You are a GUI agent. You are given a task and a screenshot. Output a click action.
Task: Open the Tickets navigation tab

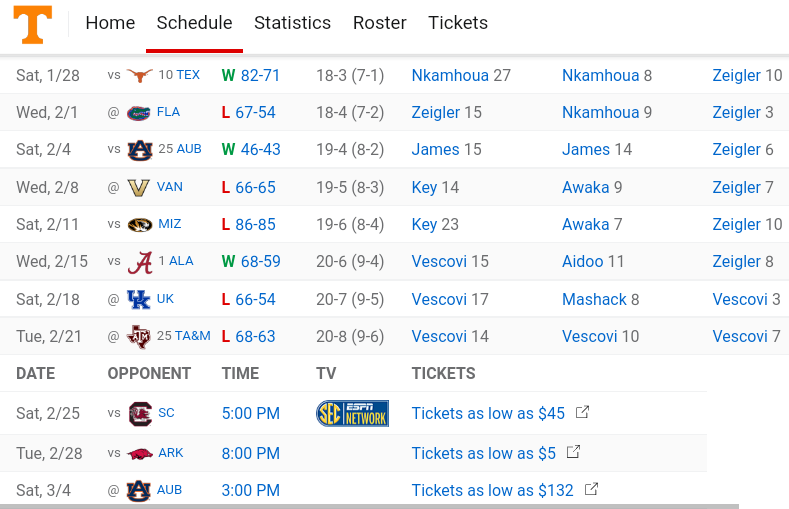[458, 23]
